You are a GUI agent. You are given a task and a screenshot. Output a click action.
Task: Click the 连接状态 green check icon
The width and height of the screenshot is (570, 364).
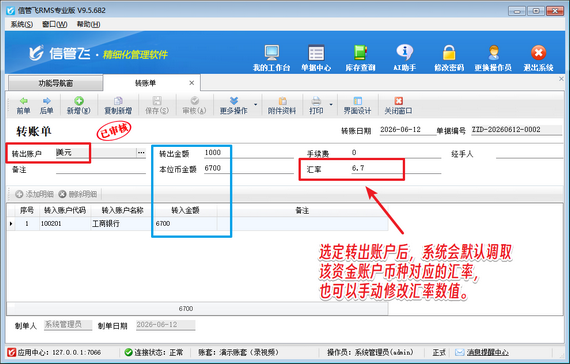click(x=128, y=352)
